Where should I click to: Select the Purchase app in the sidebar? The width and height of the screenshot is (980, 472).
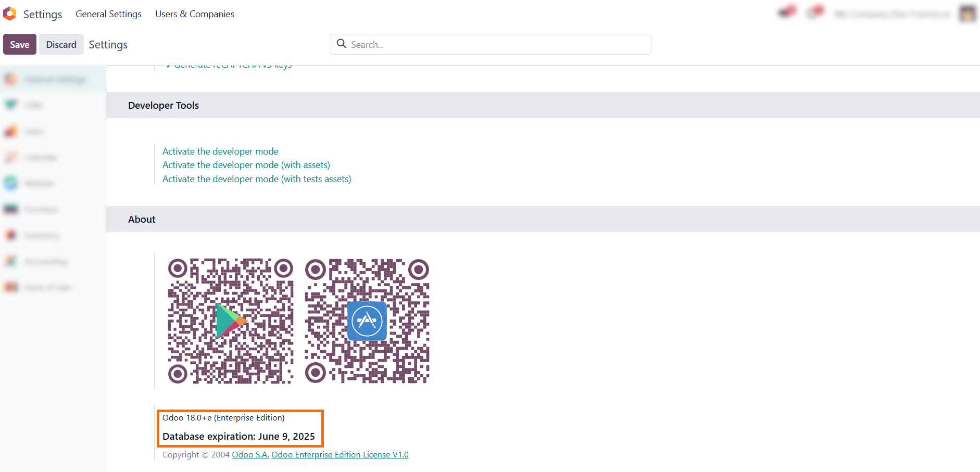tap(53, 209)
